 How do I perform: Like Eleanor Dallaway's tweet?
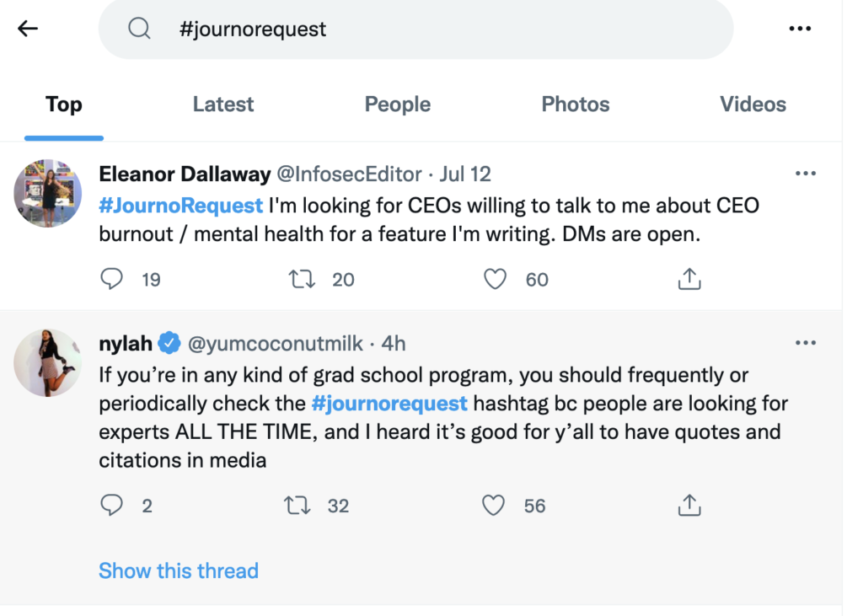(496, 279)
